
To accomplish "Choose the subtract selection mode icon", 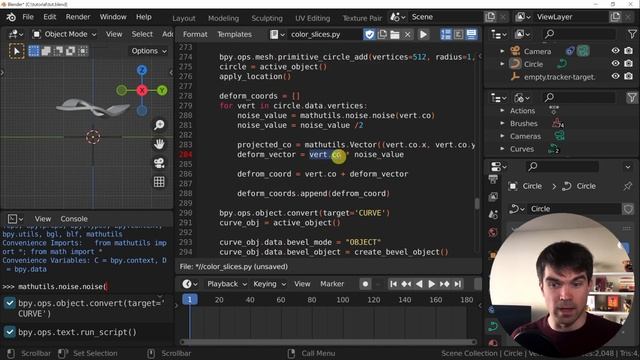I will pos(58,51).
